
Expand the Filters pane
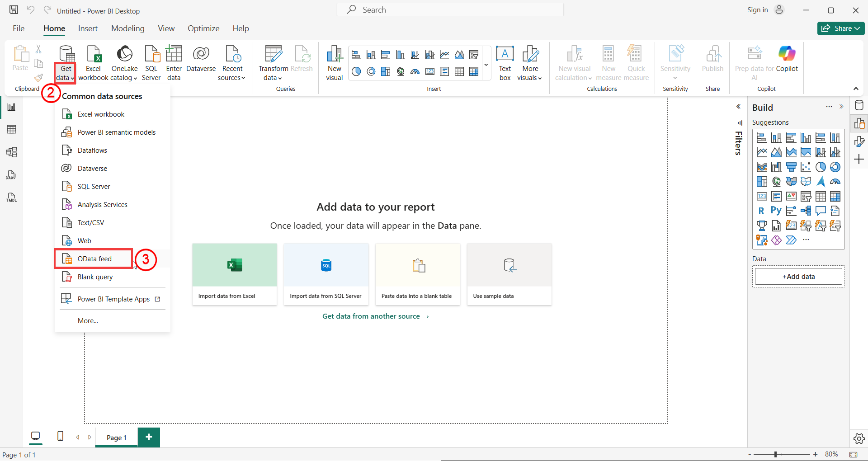[738, 107]
